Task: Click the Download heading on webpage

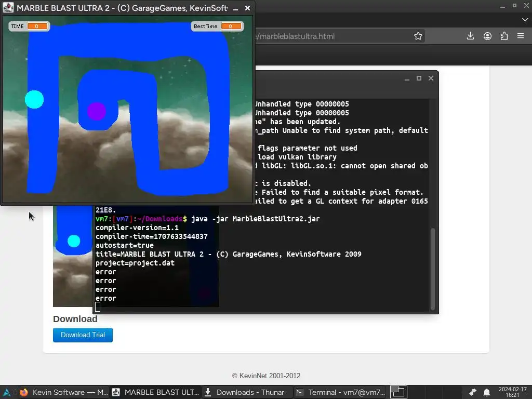Action: [x=75, y=319]
